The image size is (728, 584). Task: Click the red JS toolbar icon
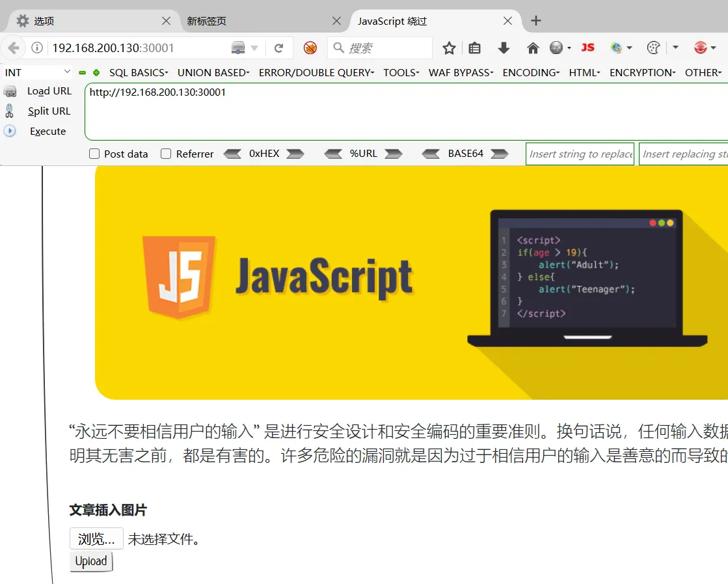coord(587,48)
